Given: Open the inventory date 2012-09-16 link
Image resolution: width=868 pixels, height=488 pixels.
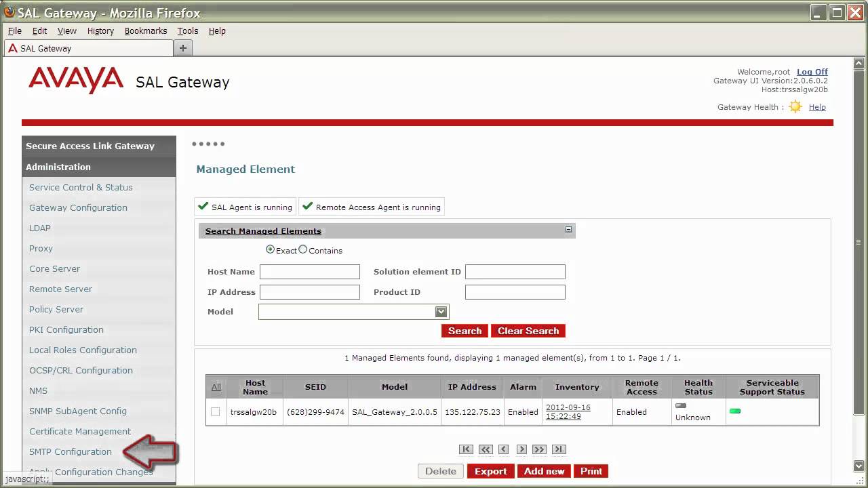Looking at the screenshot, I should 568,411.
